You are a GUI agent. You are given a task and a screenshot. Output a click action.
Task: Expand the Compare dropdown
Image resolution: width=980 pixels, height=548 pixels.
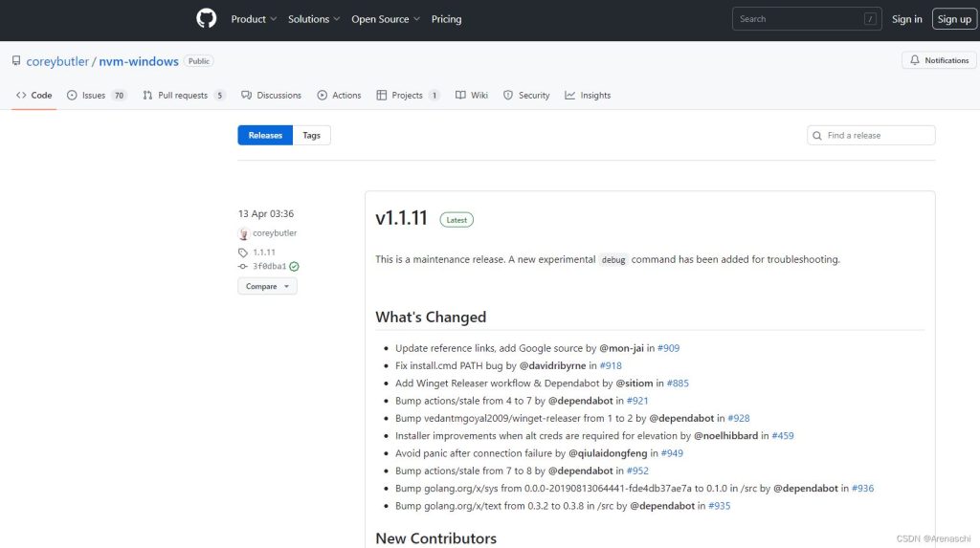point(267,286)
